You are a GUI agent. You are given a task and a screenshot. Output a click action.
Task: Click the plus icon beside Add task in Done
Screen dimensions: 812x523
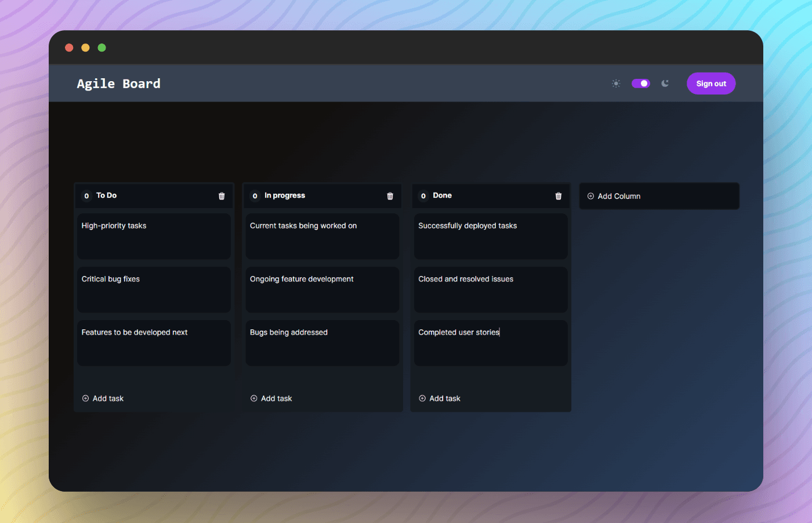pyautogui.click(x=422, y=398)
